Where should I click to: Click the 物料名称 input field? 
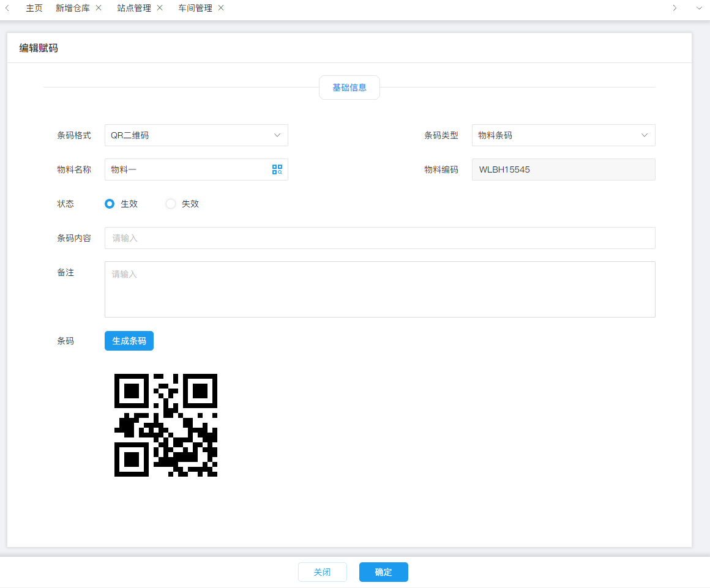tap(196, 169)
